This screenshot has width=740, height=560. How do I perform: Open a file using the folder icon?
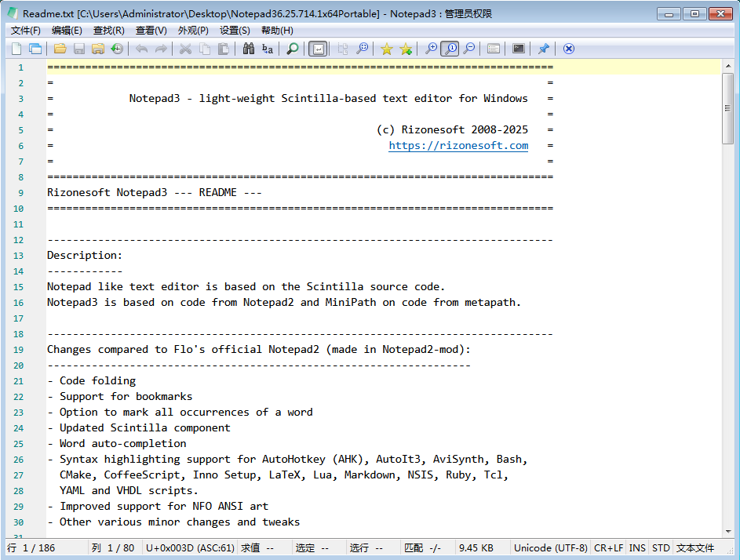coord(60,49)
